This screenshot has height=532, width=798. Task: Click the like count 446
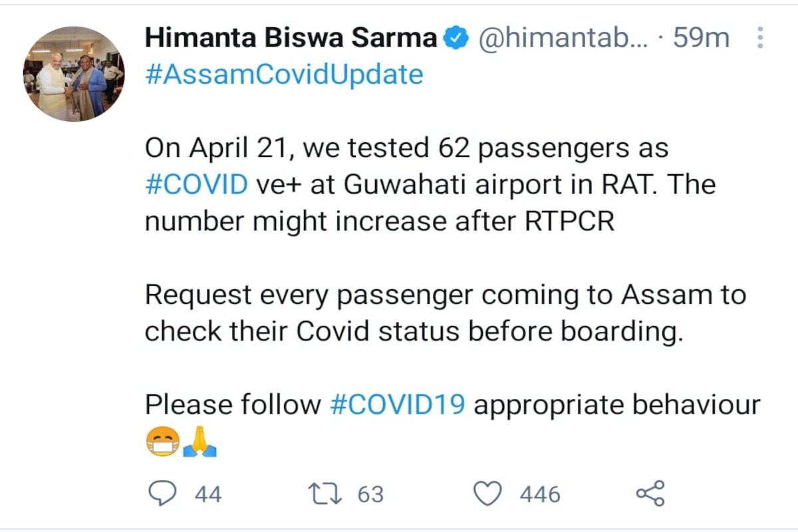pos(540,495)
